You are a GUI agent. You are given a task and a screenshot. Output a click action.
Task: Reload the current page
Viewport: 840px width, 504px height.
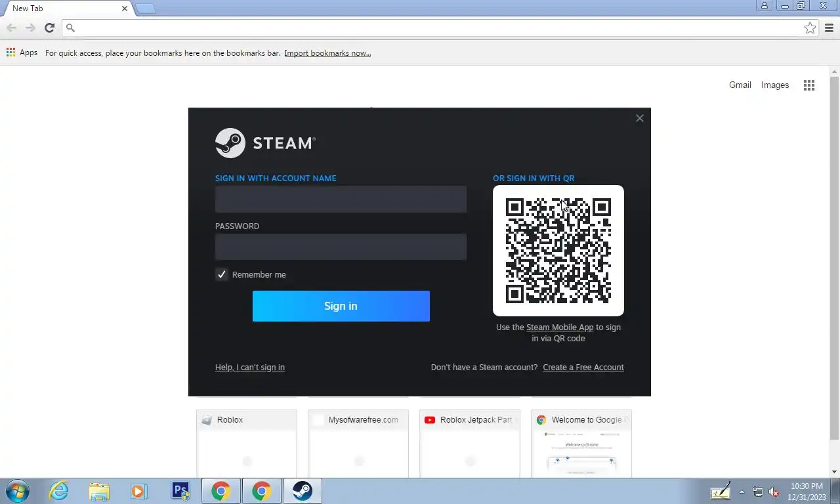[49, 28]
